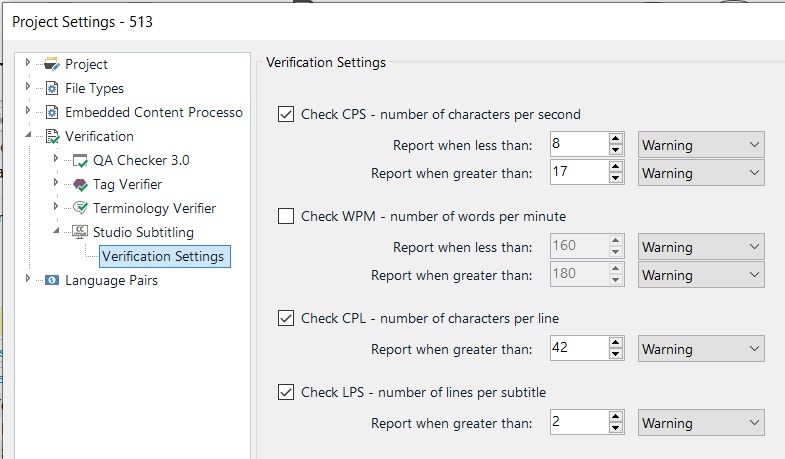
Task: Click the Project folder icon in tree
Action: click(x=52, y=64)
